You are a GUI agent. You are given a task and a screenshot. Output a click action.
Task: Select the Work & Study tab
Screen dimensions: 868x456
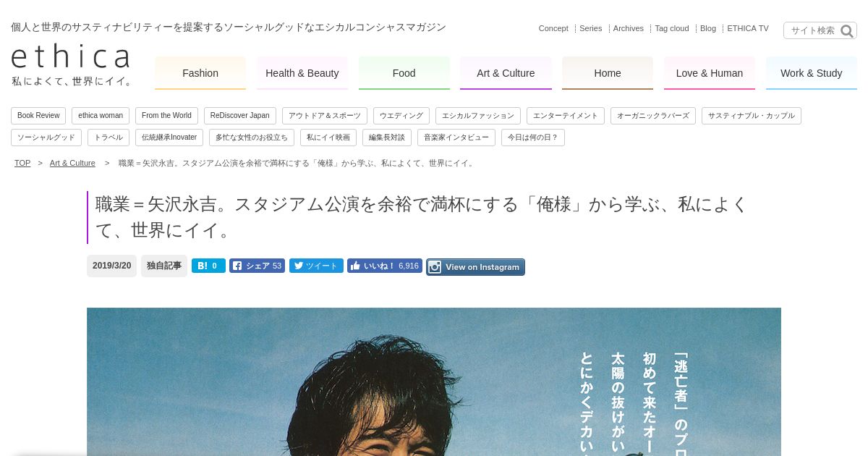pos(812,73)
